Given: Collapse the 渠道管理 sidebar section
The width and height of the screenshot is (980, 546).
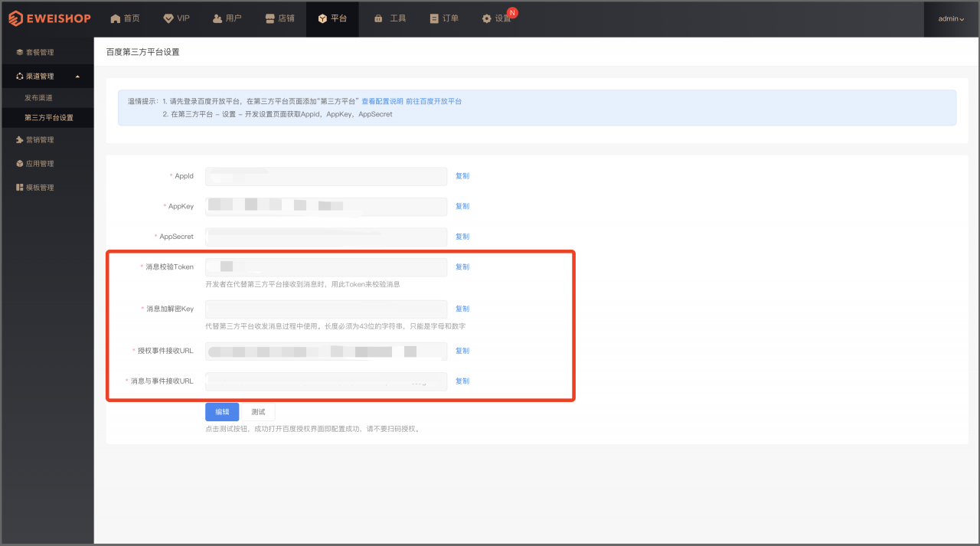Looking at the screenshot, I should tap(47, 76).
